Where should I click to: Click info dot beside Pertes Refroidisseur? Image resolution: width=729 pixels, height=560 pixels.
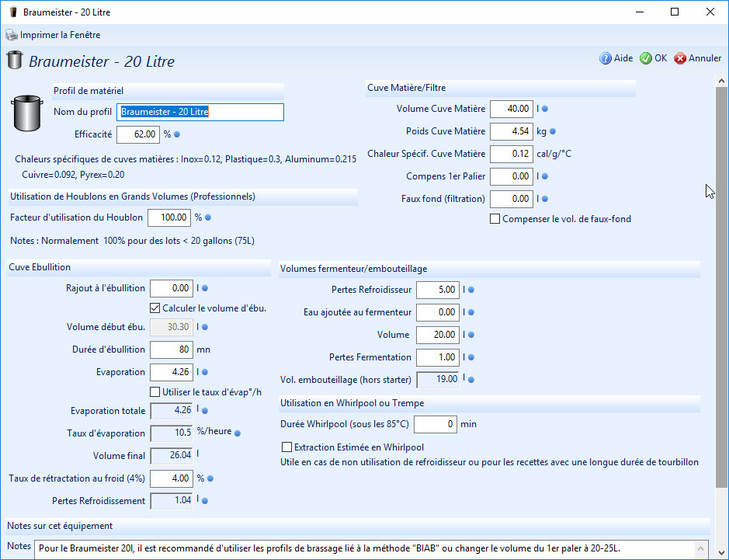470,290
